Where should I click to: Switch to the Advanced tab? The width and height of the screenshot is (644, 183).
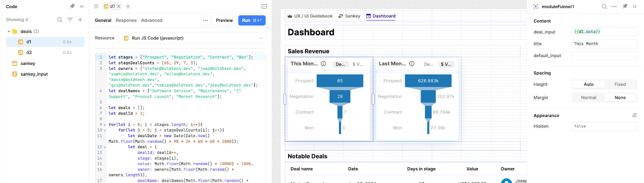152,21
